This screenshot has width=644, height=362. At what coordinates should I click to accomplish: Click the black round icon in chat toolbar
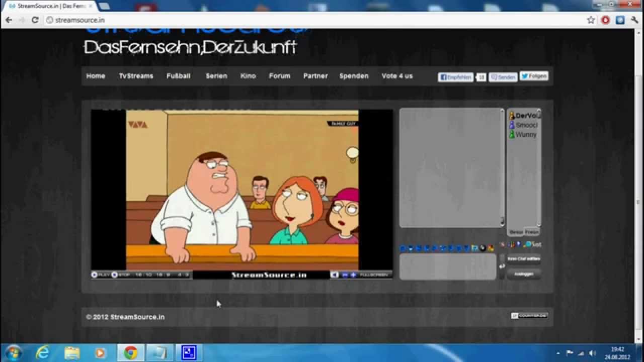482,248
